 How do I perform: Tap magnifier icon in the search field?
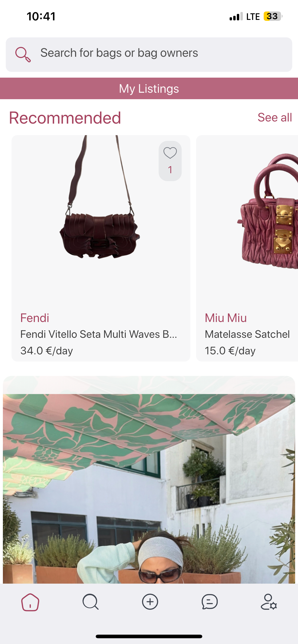pos(23,54)
